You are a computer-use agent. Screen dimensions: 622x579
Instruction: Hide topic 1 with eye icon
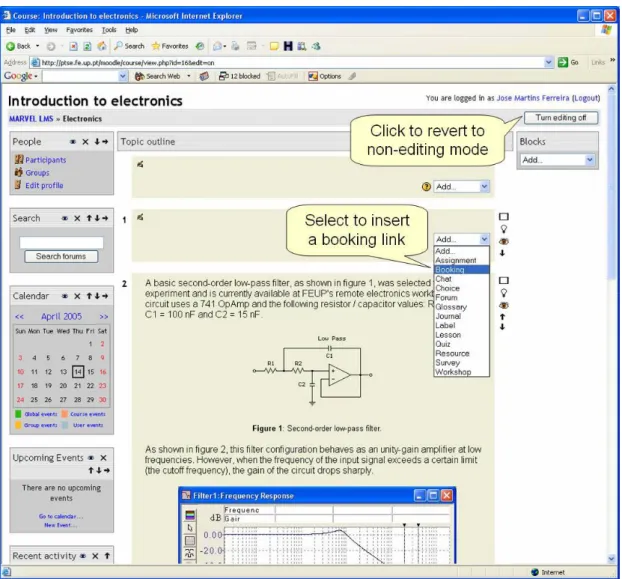503,241
